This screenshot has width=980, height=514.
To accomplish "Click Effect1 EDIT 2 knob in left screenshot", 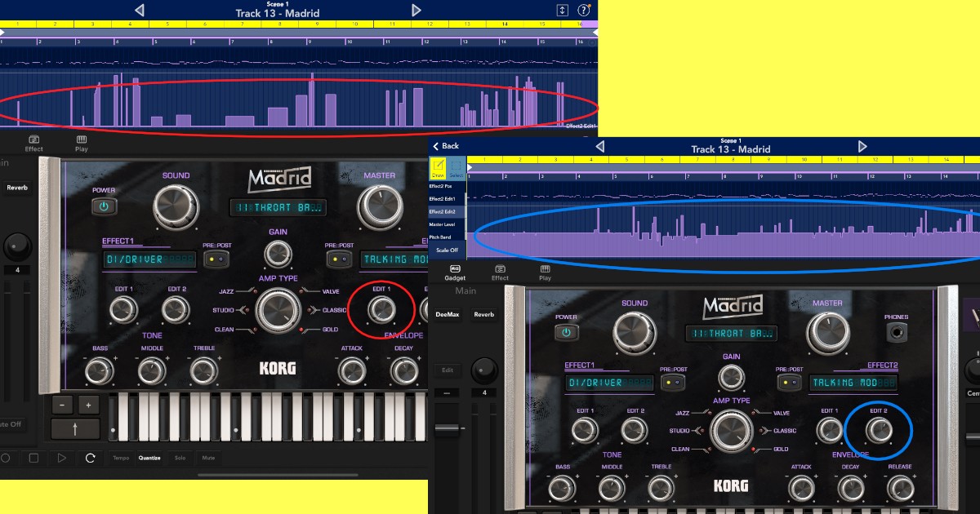I will click(176, 309).
